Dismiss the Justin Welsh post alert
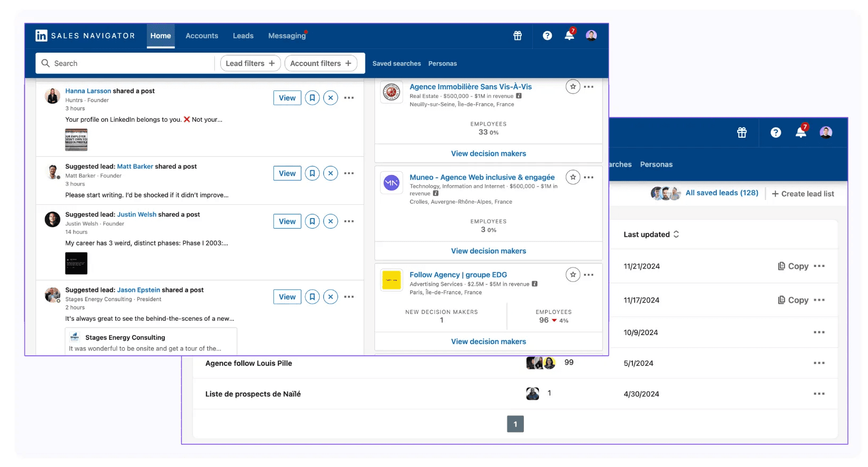 pos(331,221)
